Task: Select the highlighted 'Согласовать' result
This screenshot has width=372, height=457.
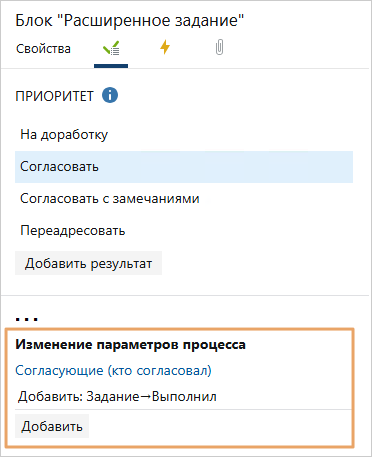Action: click(x=184, y=167)
